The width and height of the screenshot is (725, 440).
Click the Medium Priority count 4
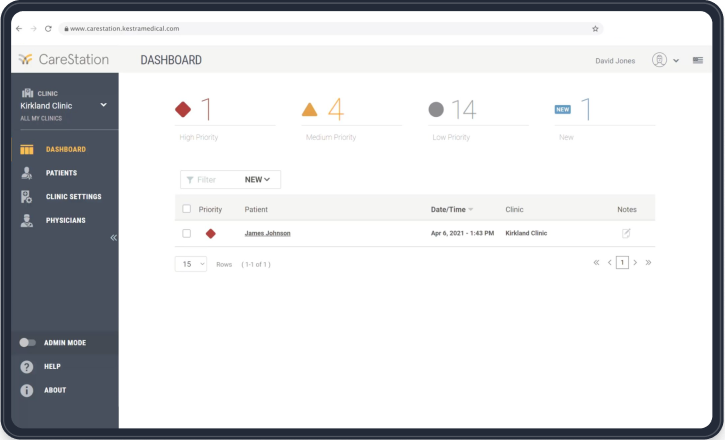[x=336, y=110]
